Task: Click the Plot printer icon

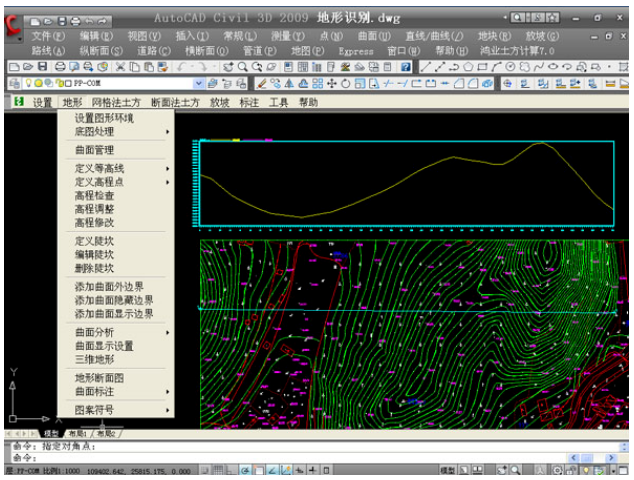Action: 60,67
